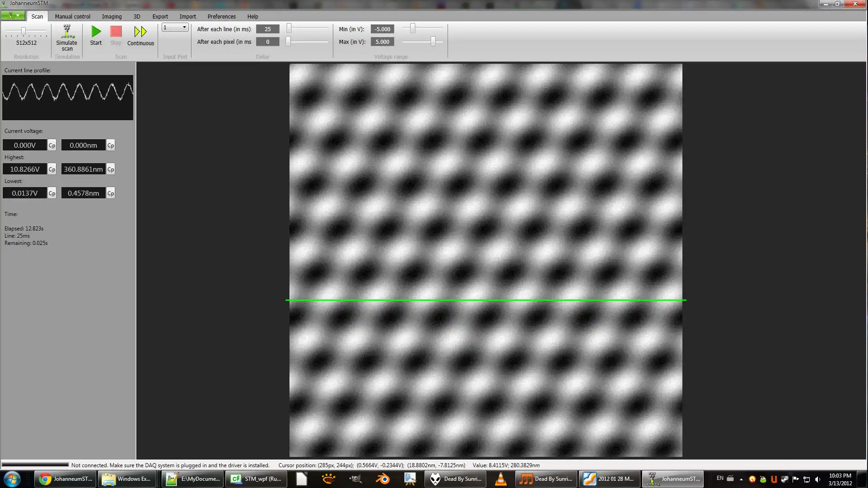The image size is (868, 488).
Task: Click the scan progress bar in status bar
Action: (35, 465)
